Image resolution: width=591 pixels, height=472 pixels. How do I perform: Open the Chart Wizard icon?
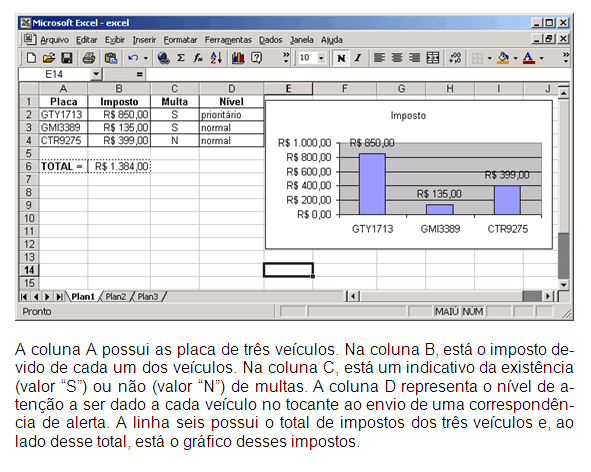[x=238, y=58]
